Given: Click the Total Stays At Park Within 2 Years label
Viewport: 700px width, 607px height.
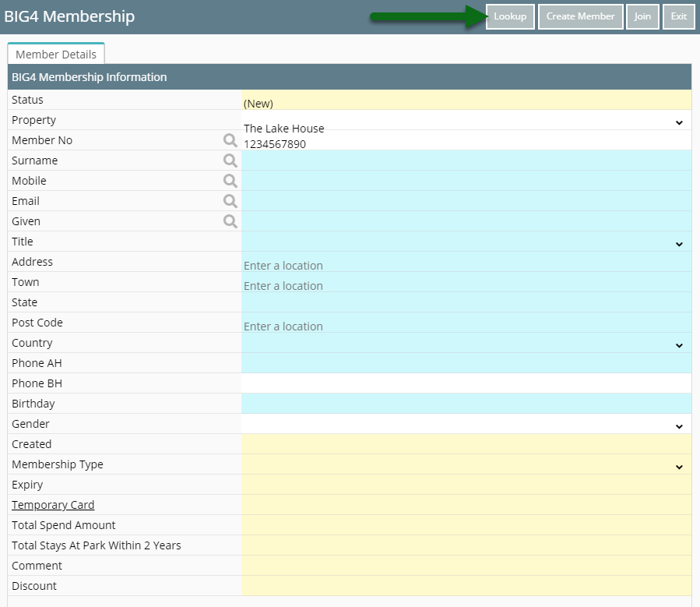Looking at the screenshot, I should click(x=96, y=545).
